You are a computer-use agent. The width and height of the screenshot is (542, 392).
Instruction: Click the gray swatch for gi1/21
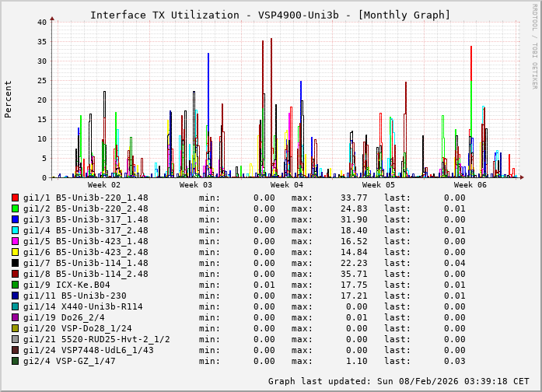15,339
